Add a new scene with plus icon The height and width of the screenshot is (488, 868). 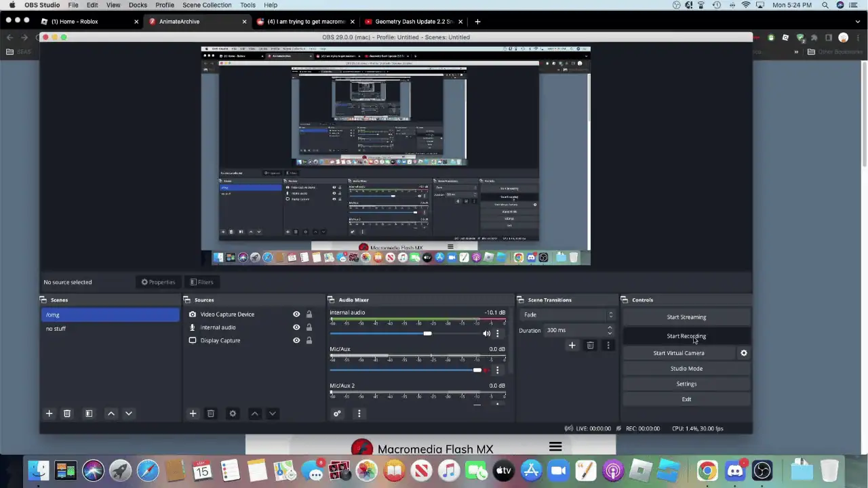[49, 413]
